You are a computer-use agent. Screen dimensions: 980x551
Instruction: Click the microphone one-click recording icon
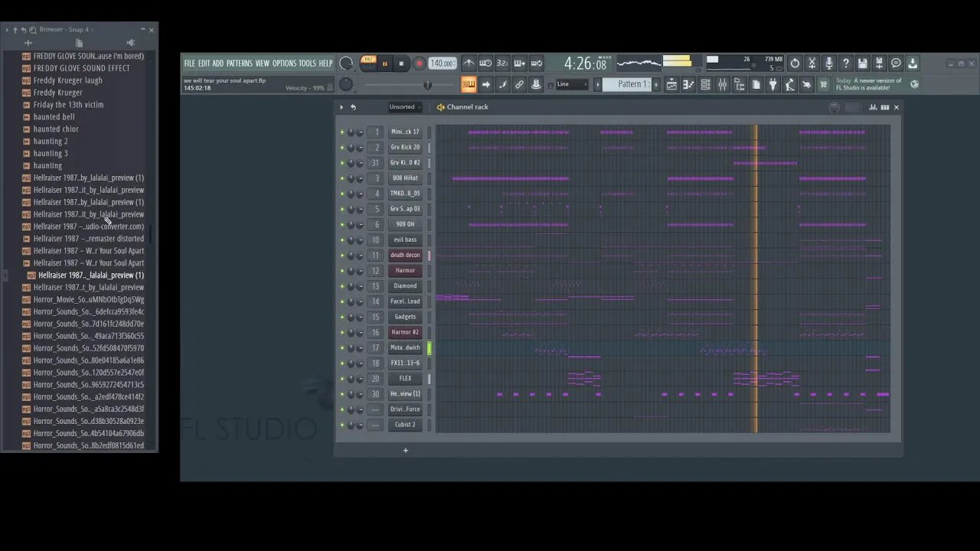tap(828, 64)
